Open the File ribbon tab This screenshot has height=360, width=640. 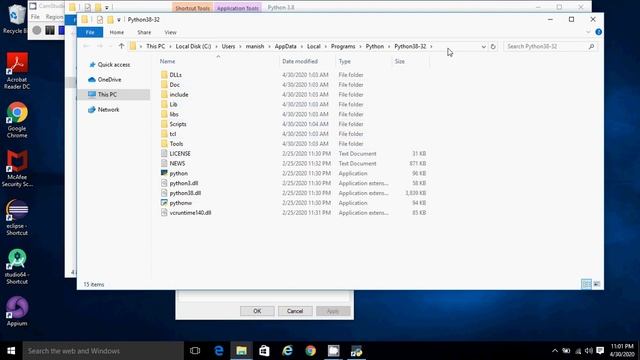click(x=90, y=32)
